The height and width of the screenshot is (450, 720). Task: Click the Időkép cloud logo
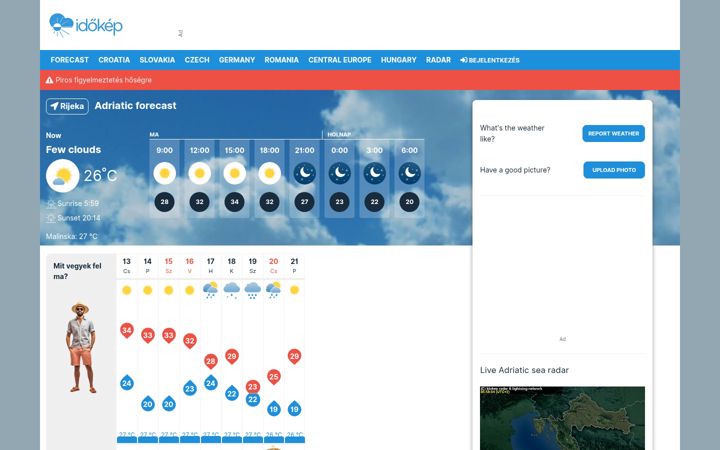click(86, 25)
